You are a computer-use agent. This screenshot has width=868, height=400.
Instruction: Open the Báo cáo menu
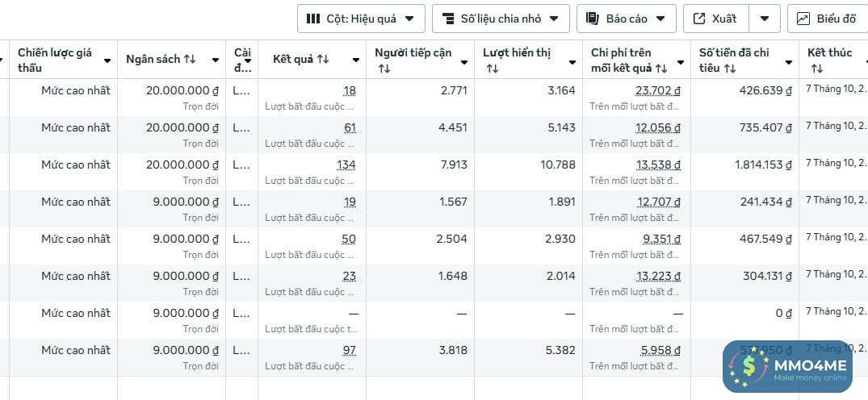click(x=660, y=19)
